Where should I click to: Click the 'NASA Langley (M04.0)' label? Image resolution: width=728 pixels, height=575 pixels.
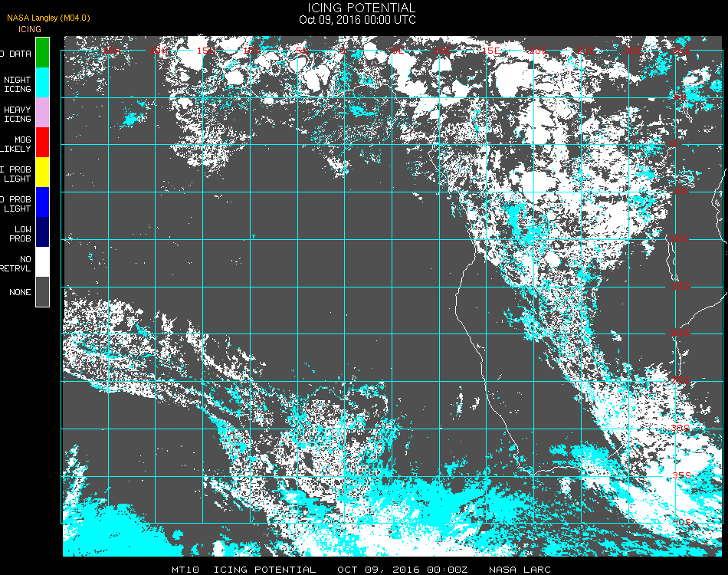48,18
